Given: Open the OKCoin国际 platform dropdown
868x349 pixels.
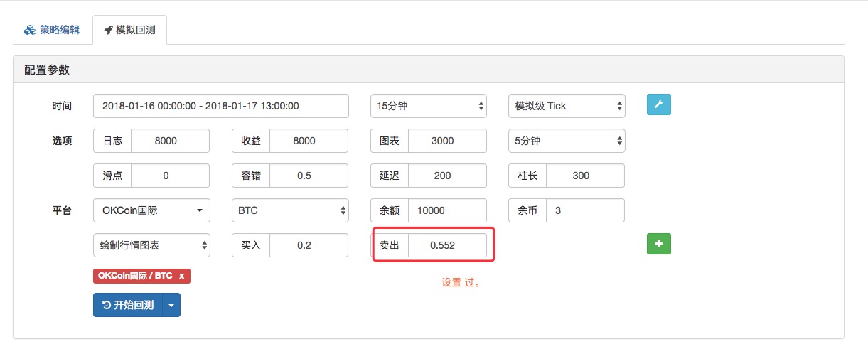Looking at the screenshot, I should [151, 210].
